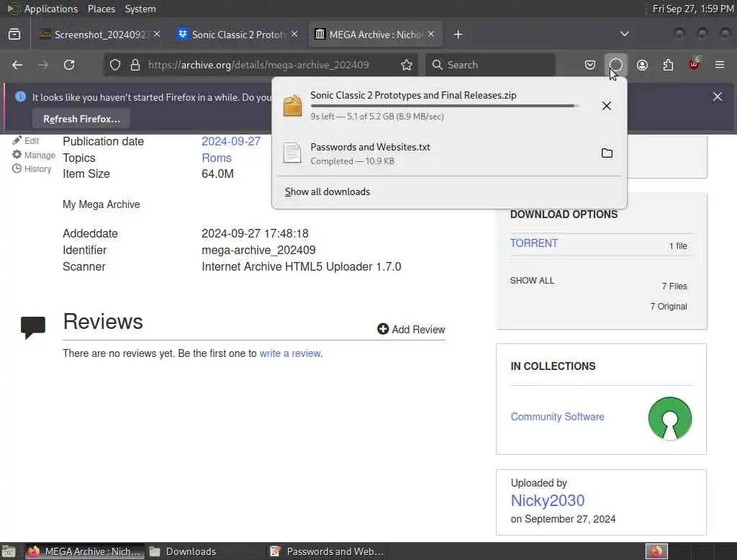
Task: Open the TORRENT download link
Action: pos(534,243)
